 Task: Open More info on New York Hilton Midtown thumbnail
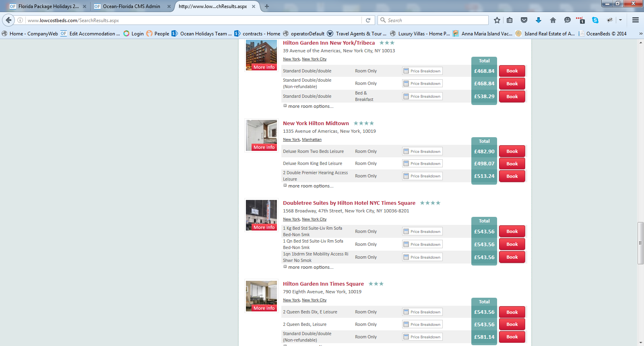(x=264, y=147)
